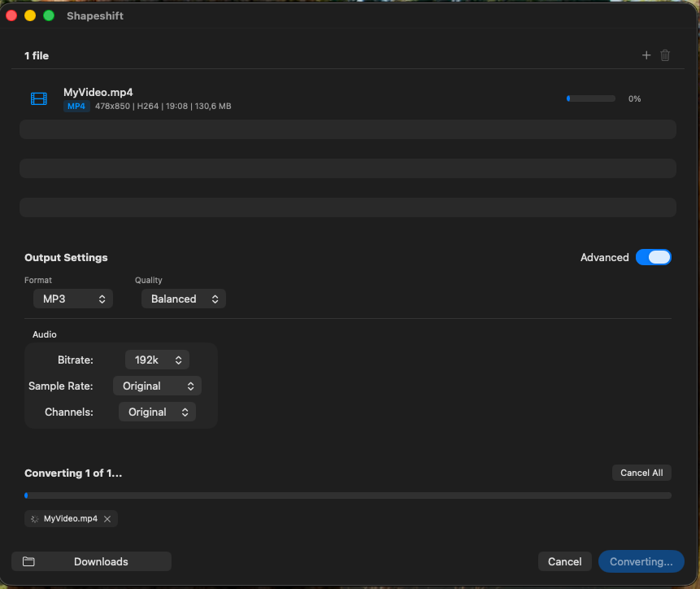Image resolution: width=700 pixels, height=589 pixels.
Task: Click the Audio section label
Action: point(45,334)
